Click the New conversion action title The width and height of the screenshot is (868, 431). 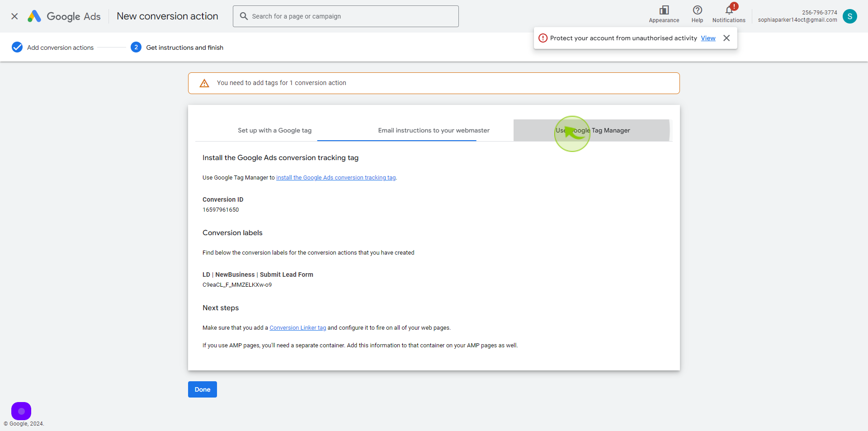(167, 16)
